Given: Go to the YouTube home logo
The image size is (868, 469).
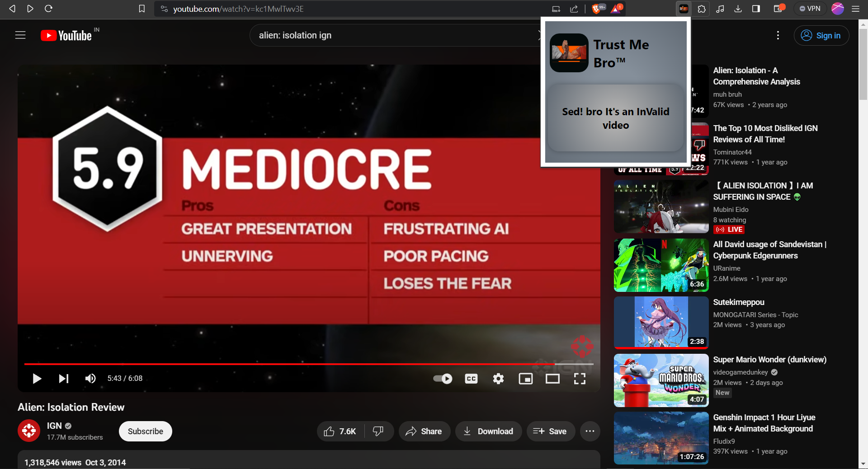Looking at the screenshot, I should [x=66, y=35].
